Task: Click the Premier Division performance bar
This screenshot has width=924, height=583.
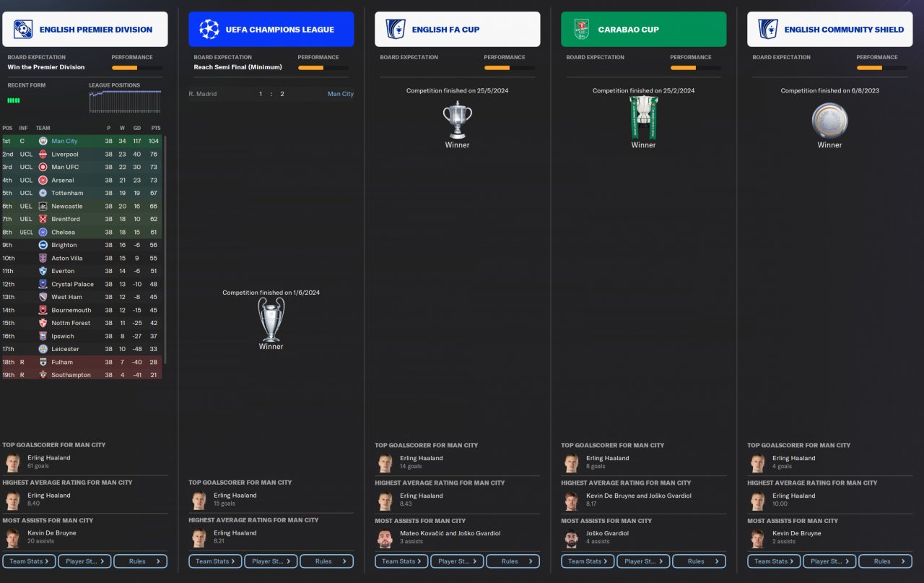Action: tap(136, 68)
